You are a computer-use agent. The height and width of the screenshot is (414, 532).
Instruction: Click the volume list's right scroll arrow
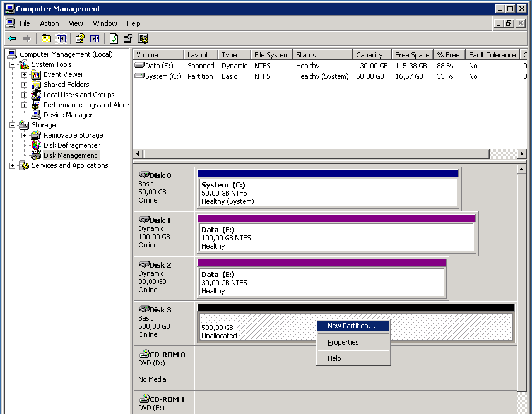[522, 154]
